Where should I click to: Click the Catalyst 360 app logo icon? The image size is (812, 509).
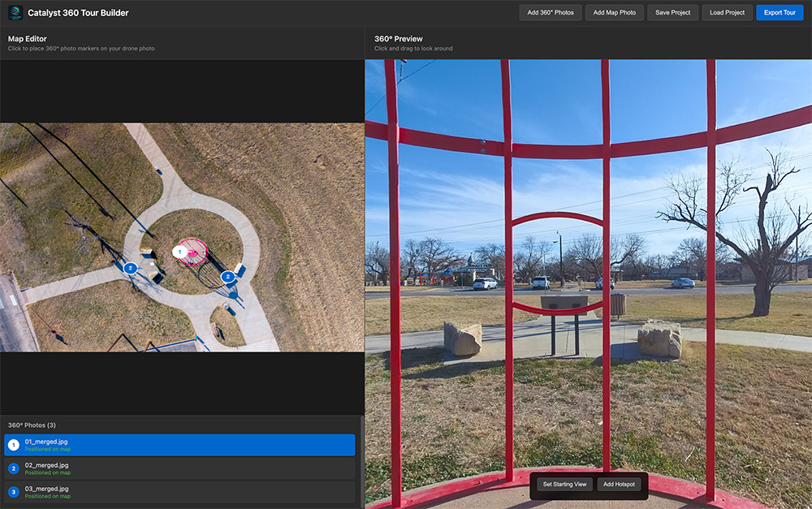[15, 13]
